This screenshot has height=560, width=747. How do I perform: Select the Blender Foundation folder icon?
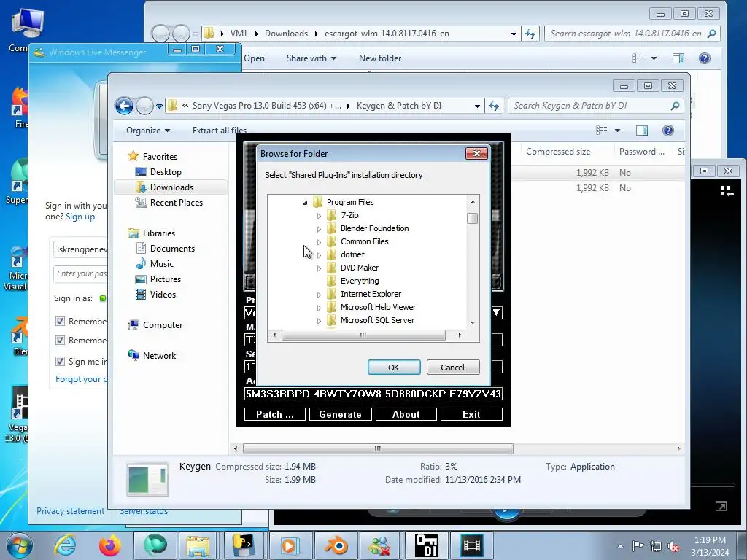tap(332, 228)
